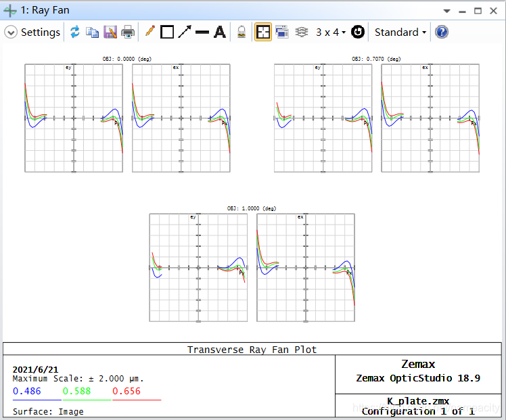Click the Ray Fan window title icon
The image size is (506, 420).
coord(10,11)
